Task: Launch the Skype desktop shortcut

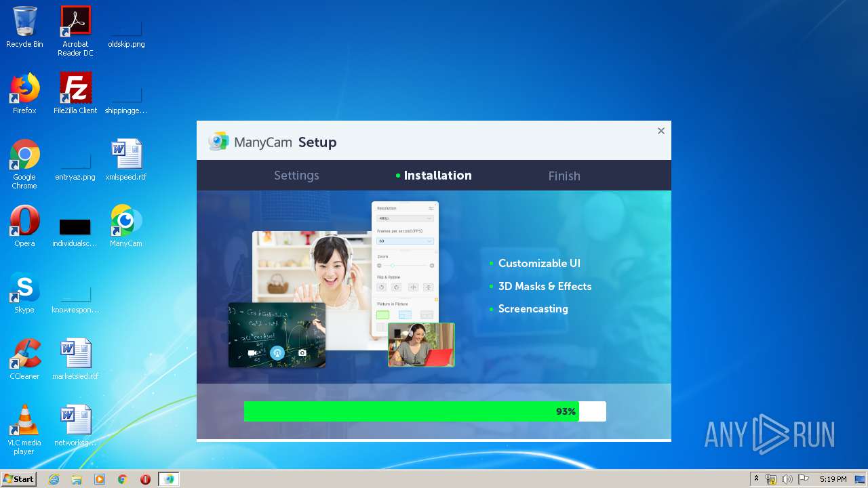Action: [24, 293]
